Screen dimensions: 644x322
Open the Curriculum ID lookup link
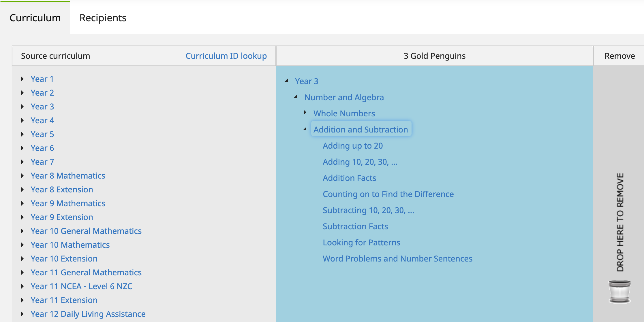coord(226,56)
